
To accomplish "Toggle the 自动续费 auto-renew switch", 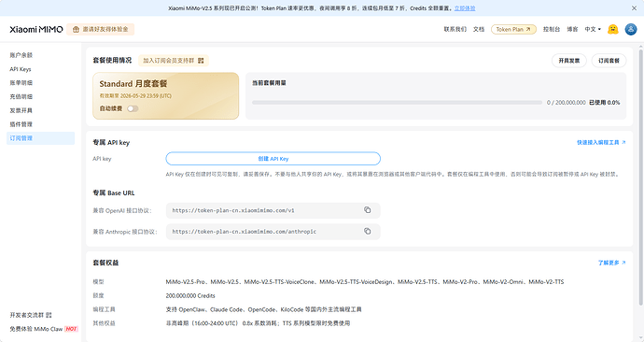I will 133,108.
